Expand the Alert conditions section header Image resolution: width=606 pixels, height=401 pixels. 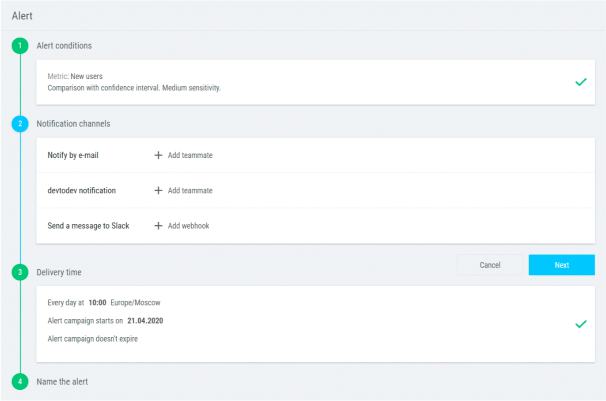click(x=64, y=46)
